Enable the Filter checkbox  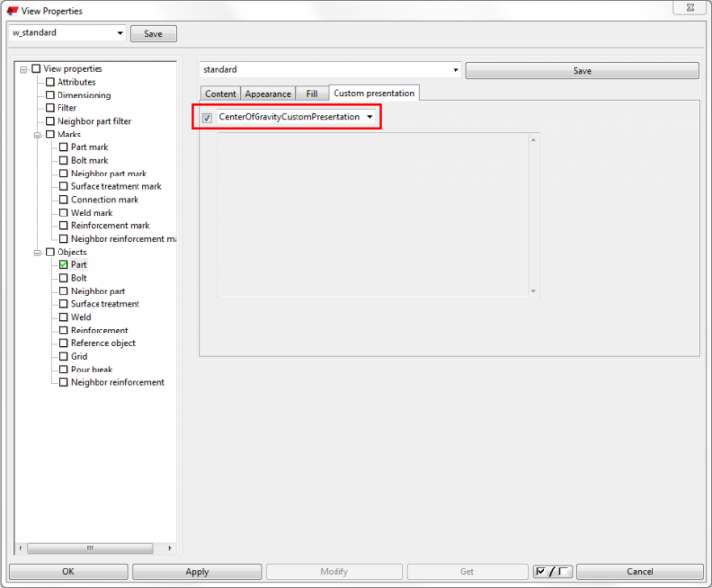pos(50,108)
